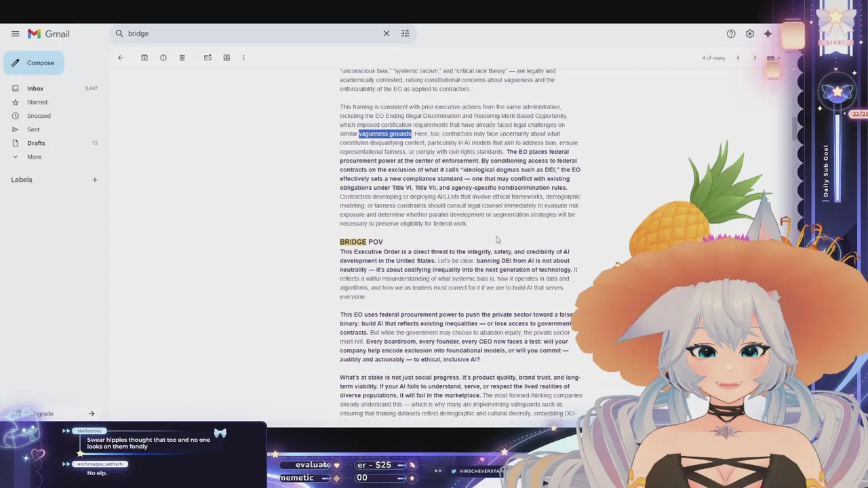868x488 pixels.
Task: Go to the older message arrow
Action: (755, 58)
